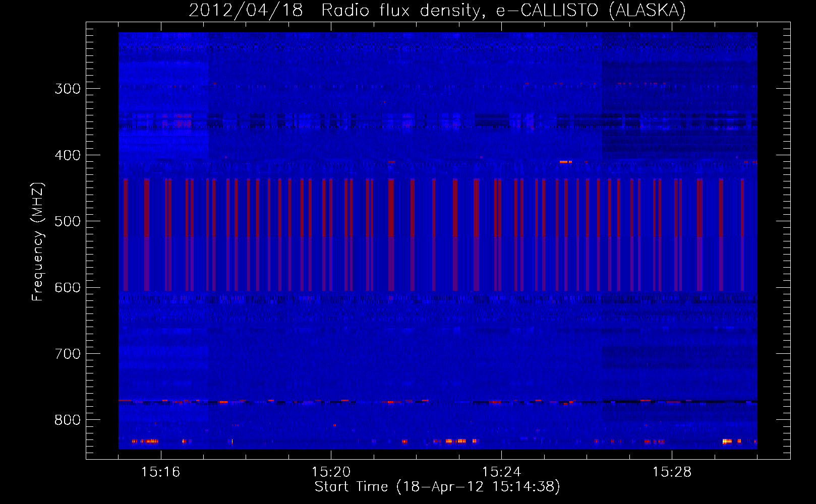The image size is (816, 504).
Task: Click the "Start Time (18-Apr-12 15:14:38)" x-axis label
Action: (437, 487)
